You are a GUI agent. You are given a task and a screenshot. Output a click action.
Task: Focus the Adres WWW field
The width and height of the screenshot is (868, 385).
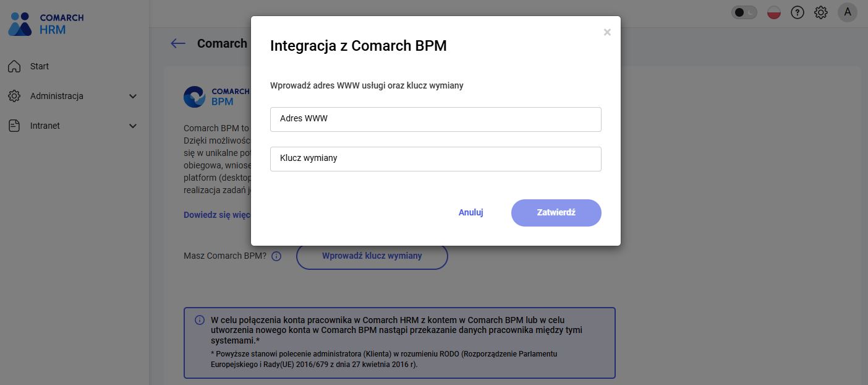[x=436, y=119]
